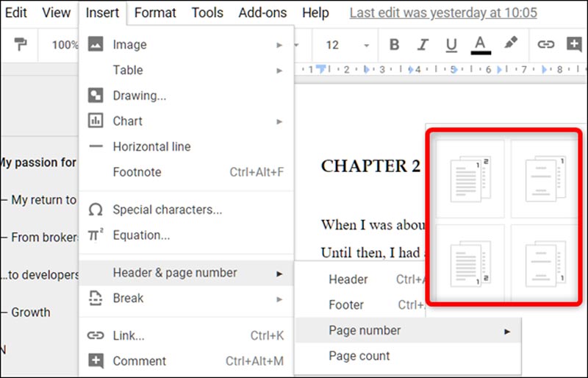The height and width of the screenshot is (378, 588).
Task: Open the font size dropdown showing 12
Action: coord(347,45)
